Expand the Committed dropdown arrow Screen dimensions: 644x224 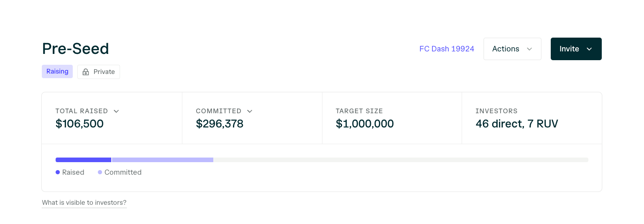250,111
